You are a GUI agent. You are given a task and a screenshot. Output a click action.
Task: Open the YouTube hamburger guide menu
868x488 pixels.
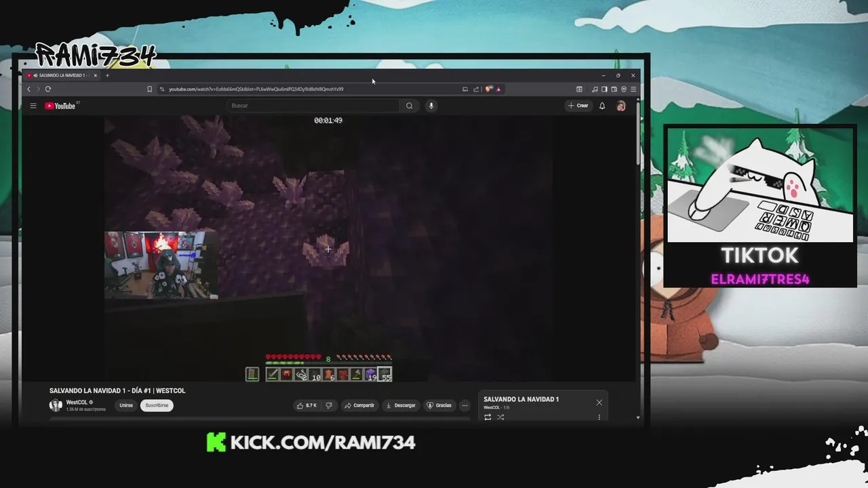coord(33,106)
